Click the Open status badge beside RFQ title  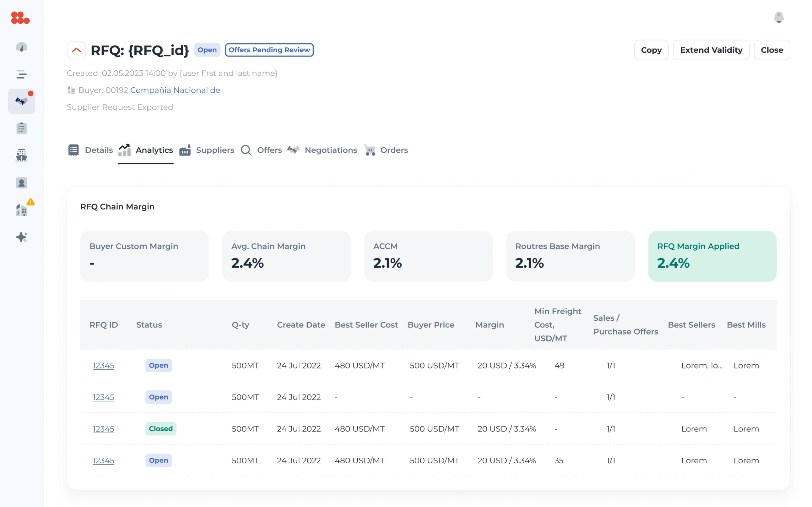pos(207,50)
